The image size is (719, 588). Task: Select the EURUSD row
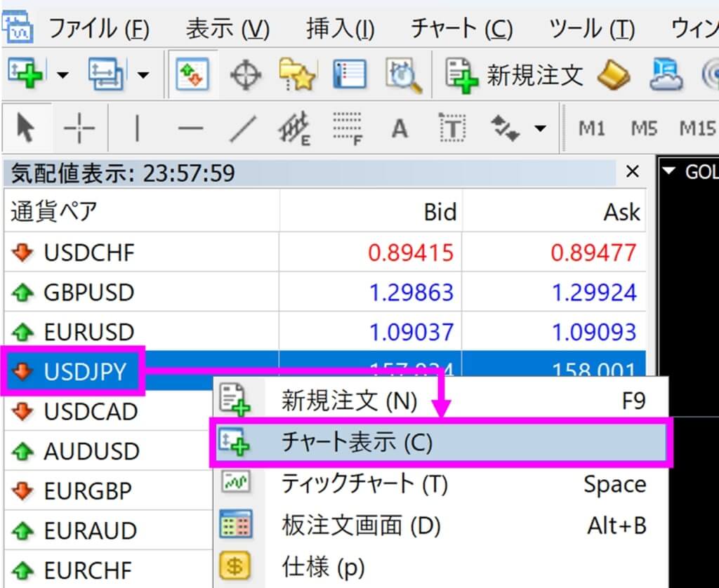point(325,332)
